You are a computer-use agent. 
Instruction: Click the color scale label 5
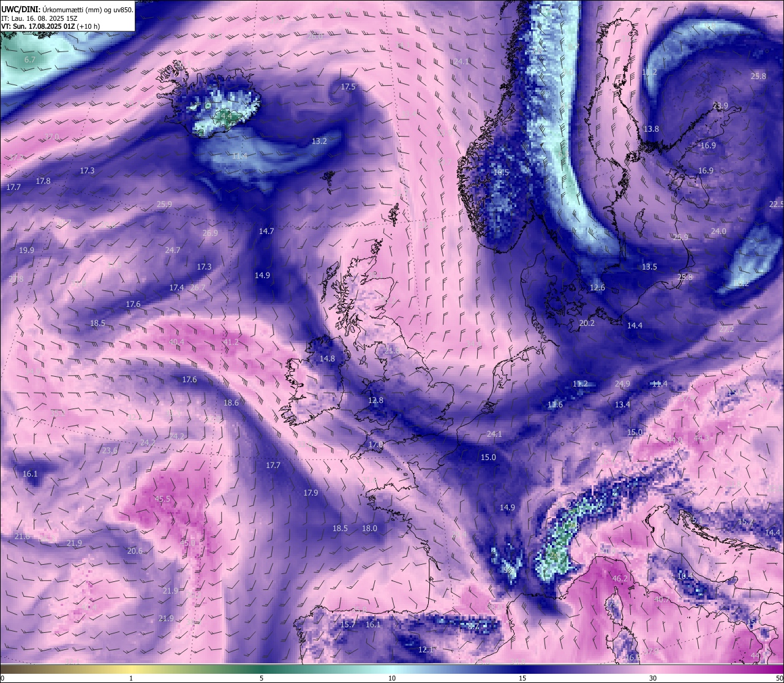click(262, 678)
